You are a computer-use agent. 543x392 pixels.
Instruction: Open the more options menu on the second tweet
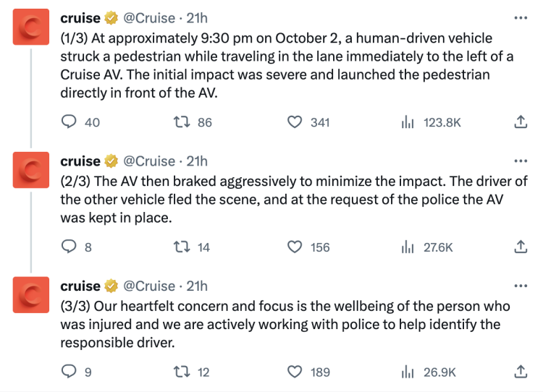[520, 161]
